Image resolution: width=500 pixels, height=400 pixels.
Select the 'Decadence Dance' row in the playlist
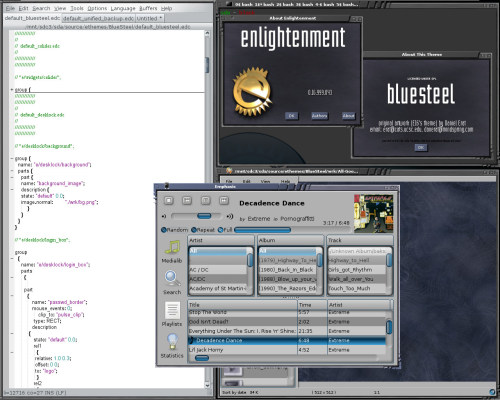tap(287, 340)
